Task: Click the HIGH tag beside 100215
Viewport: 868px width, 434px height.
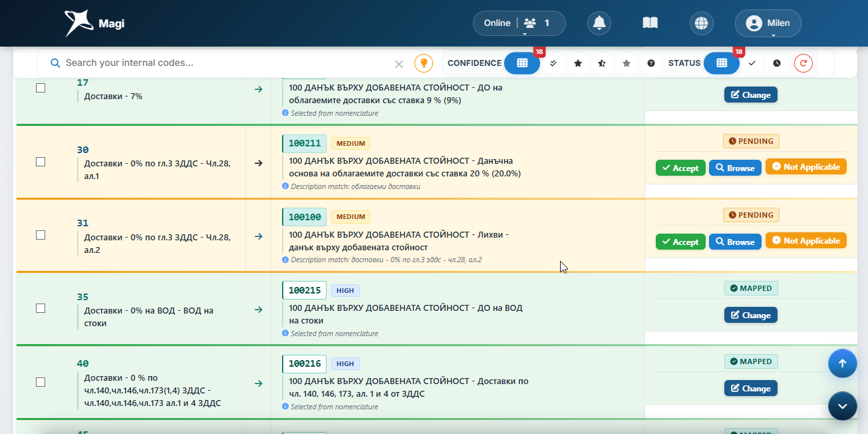Action: 345,290
